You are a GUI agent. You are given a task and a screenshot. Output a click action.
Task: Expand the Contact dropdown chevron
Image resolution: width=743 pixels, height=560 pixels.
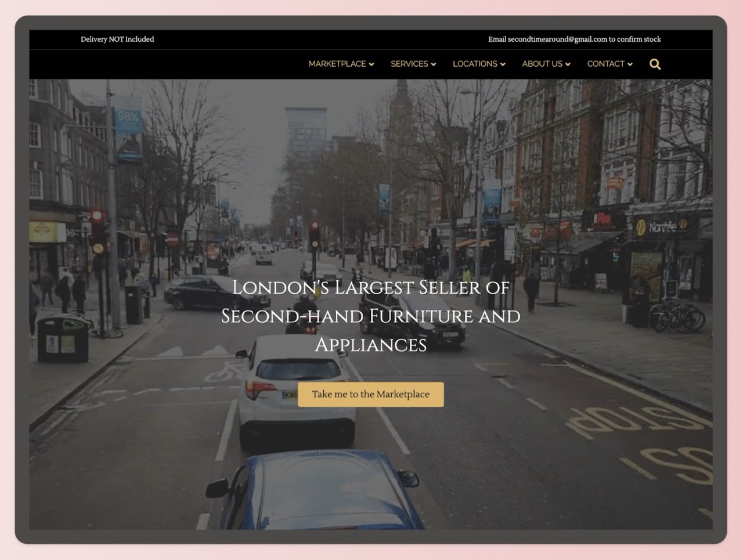pyautogui.click(x=630, y=64)
